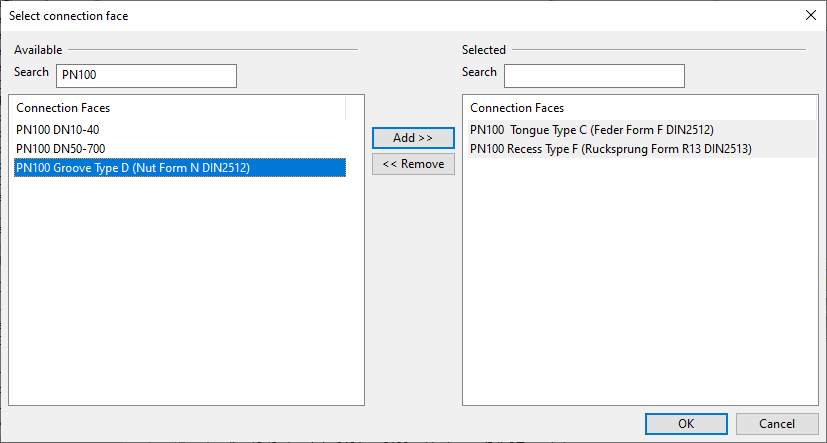Screen dimensions: 827x443
Task: Click the Select connection face title bar
Action: point(400,15)
